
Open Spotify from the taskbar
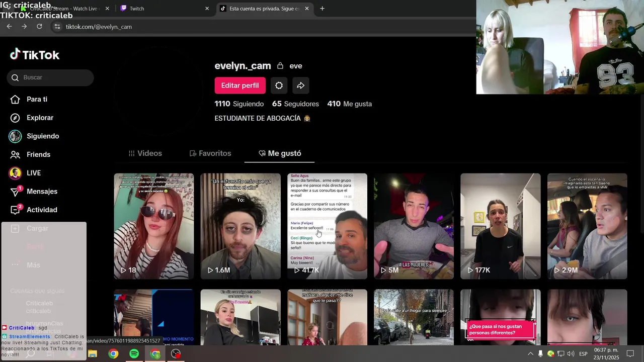[134, 354]
